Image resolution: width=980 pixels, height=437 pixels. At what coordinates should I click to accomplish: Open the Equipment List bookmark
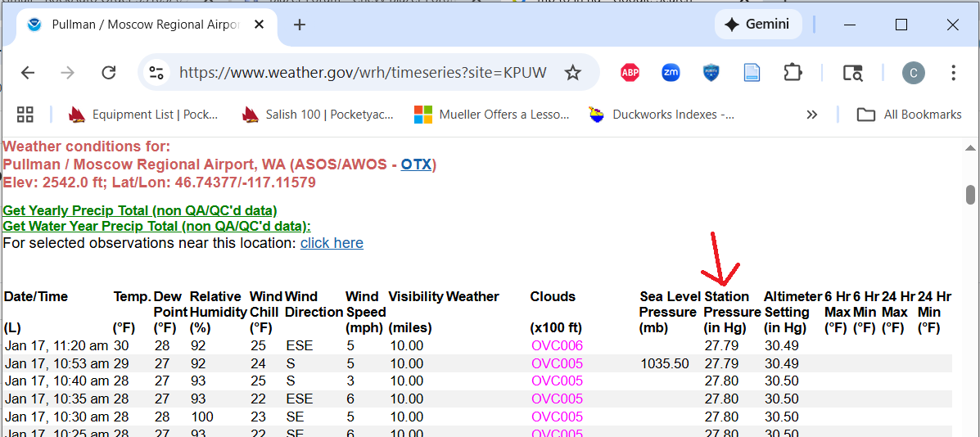[144, 115]
